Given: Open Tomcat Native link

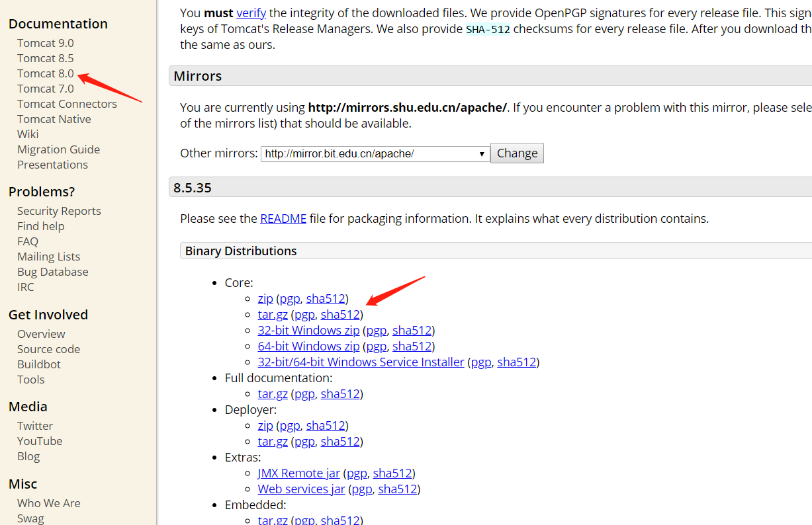Looking at the screenshot, I should 54,119.
